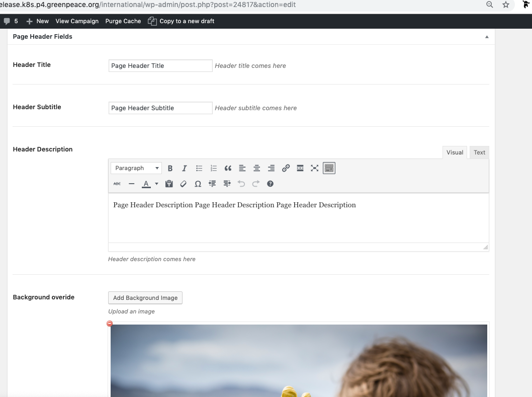The width and height of the screenshot is (532, 397).
Task: Open fullscreen distraction-free editor
Action: (x=314, y=168)
